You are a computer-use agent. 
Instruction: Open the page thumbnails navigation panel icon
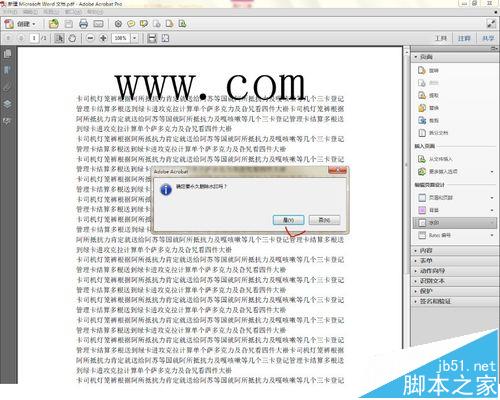click(7, 54)
